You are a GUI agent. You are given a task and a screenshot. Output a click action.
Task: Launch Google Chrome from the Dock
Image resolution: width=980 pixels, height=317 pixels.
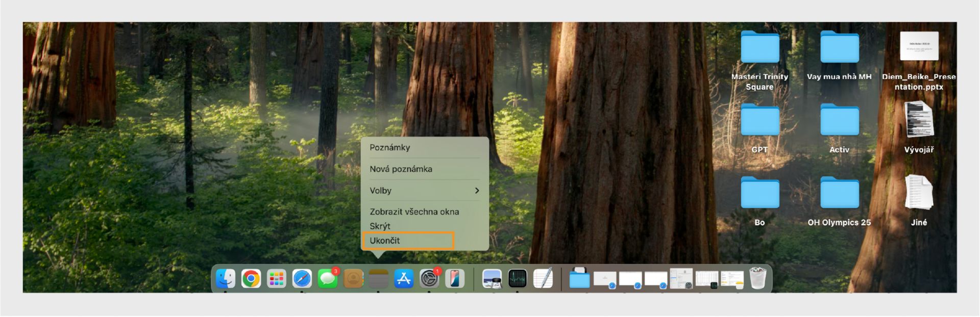(x=251, y=279)
